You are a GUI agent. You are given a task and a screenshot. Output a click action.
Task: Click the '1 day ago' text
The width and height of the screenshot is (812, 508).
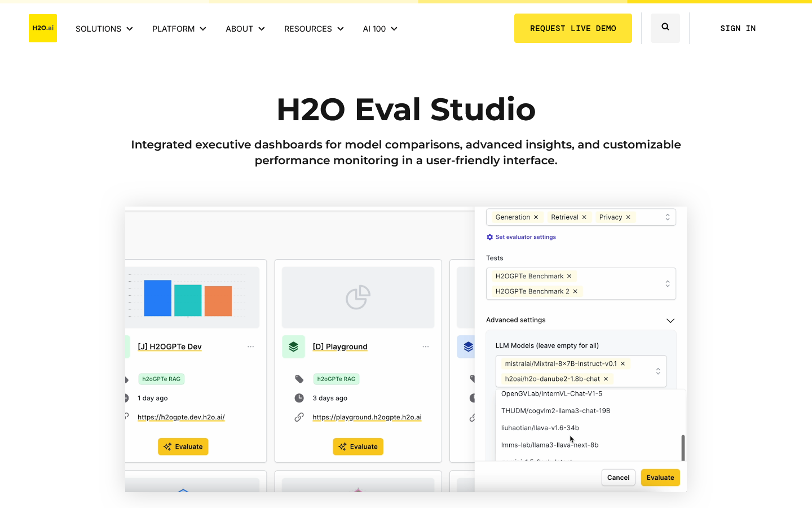pyautogui.click(x=153, y=398)
